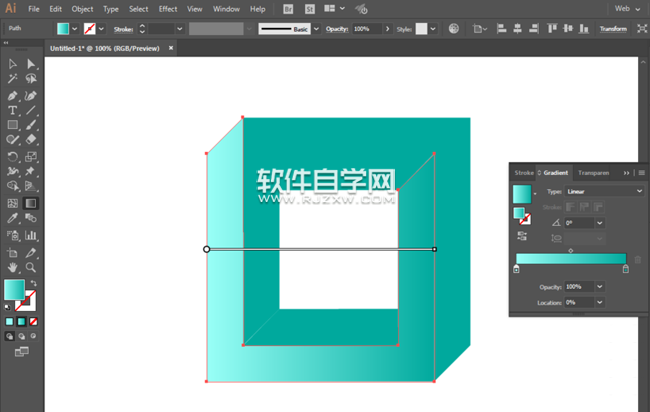
Task: Select the left gradient color stop
Action: 516,269
